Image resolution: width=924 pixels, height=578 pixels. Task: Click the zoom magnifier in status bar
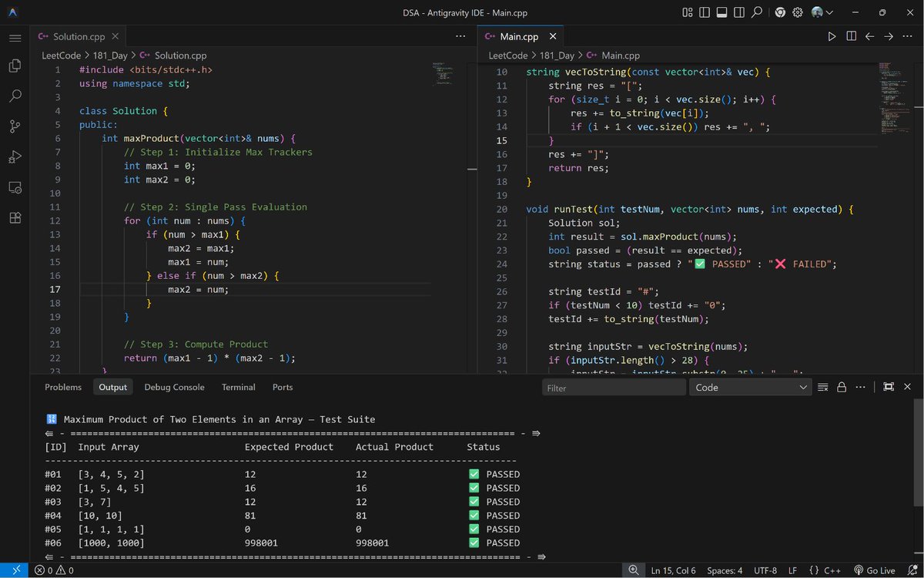pos(633,570)
